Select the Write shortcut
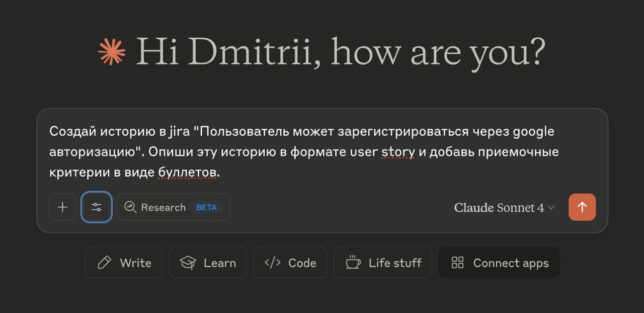 123,262
